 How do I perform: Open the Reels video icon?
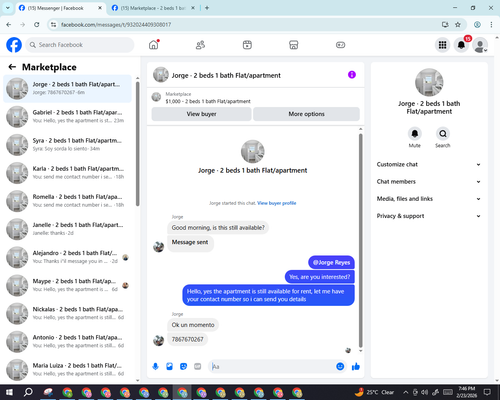pos(247,45)
